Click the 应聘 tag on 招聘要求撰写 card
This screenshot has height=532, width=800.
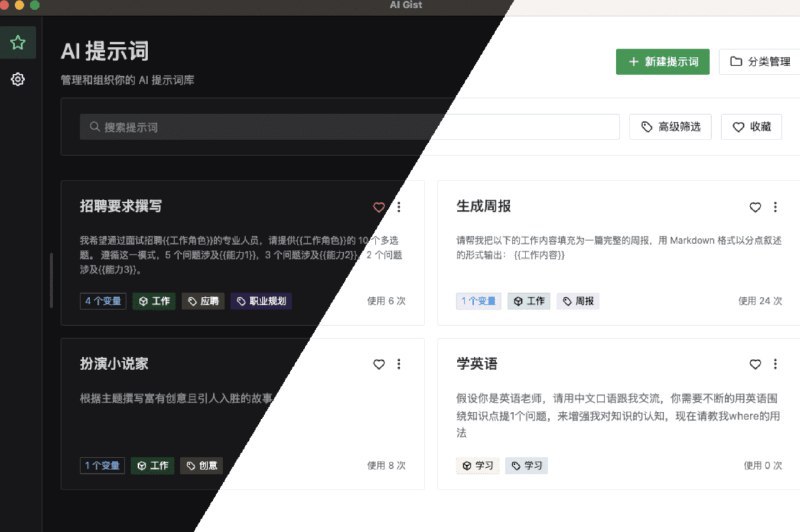203,301
